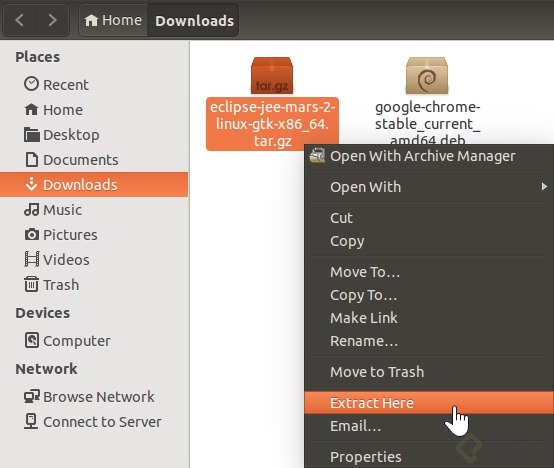Image resolution: width=554 pixels, height=468 pixels.
Task: Click the google-chrome-stable_current file name
Action: pyautogui.click(x=428, y=124)
